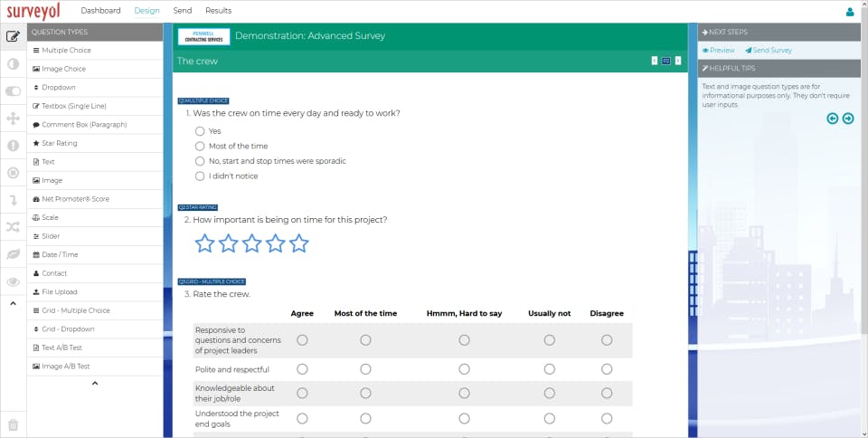Click the Preview link
The width and height of the screenshot is (868, 438).
(718, 51)
